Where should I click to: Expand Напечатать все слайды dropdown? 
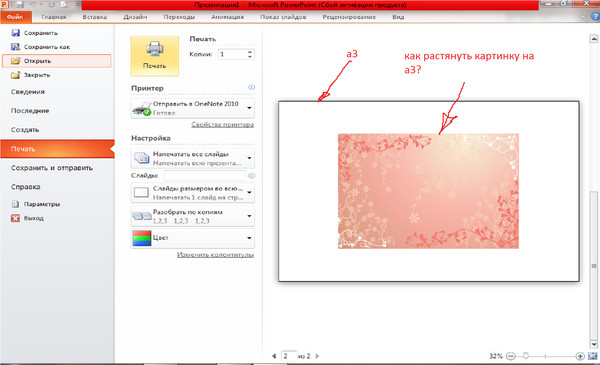[x=249, y=158]
